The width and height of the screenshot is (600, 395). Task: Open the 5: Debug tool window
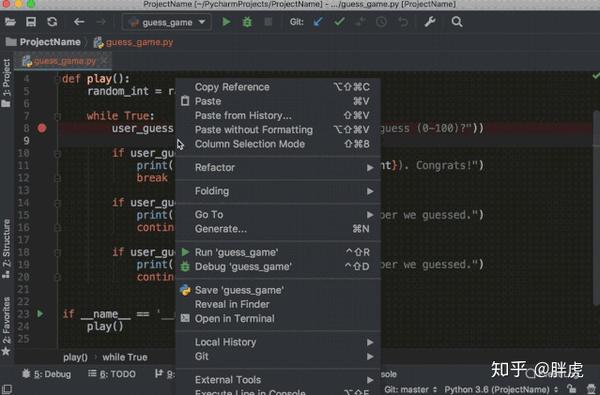47,374
